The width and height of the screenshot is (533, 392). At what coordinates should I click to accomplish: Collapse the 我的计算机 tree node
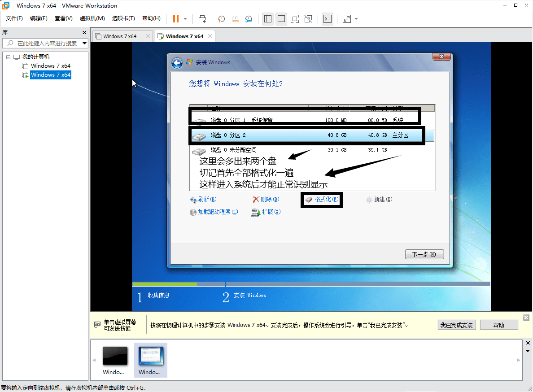[x=8, y=57]
